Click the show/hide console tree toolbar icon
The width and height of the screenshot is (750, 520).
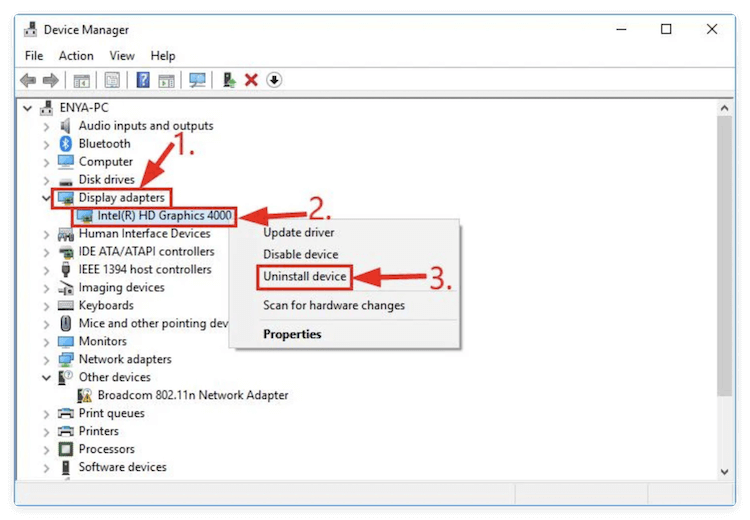(81, 80)
